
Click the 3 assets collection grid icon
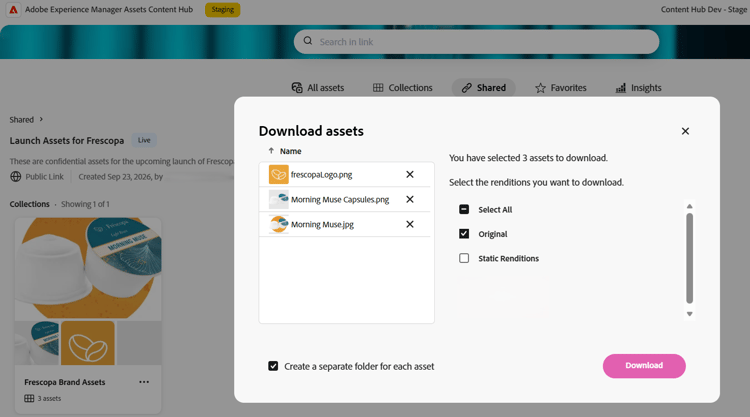click(29, 398)
